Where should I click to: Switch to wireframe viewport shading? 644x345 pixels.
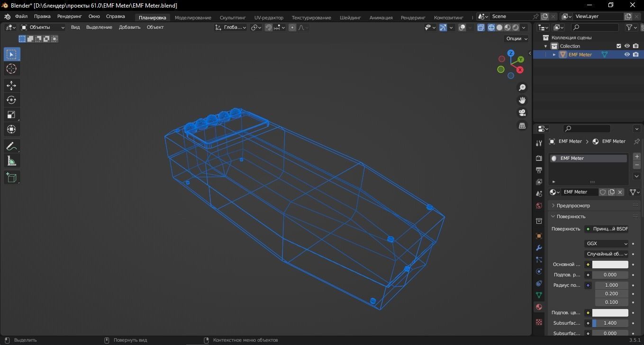pos(491,27)
